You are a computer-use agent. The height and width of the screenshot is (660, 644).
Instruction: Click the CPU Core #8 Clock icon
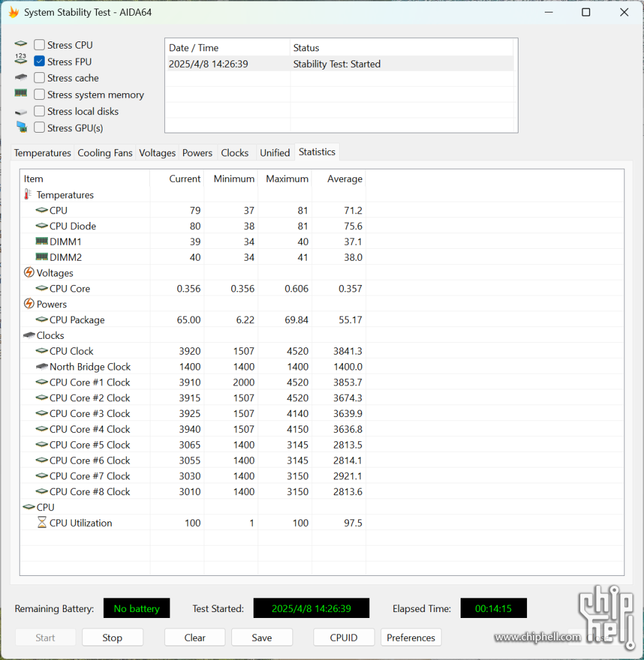(41, 491)
